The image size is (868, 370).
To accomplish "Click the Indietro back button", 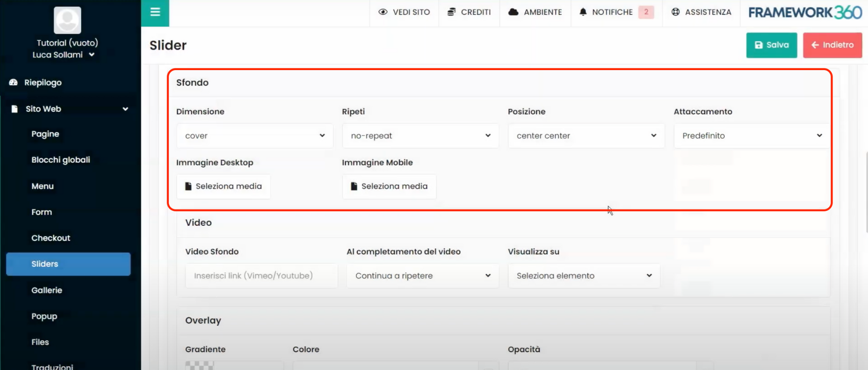I will click(832, 45).
